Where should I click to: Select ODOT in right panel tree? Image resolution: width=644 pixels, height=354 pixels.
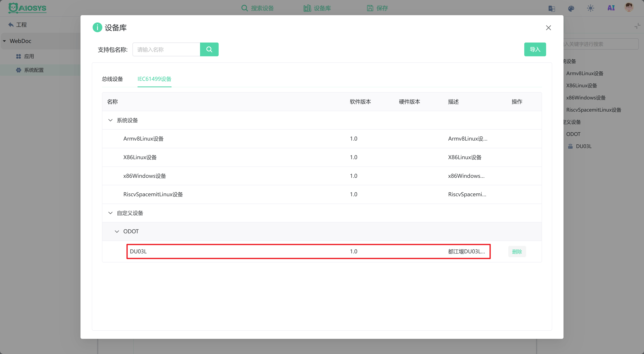573,134
